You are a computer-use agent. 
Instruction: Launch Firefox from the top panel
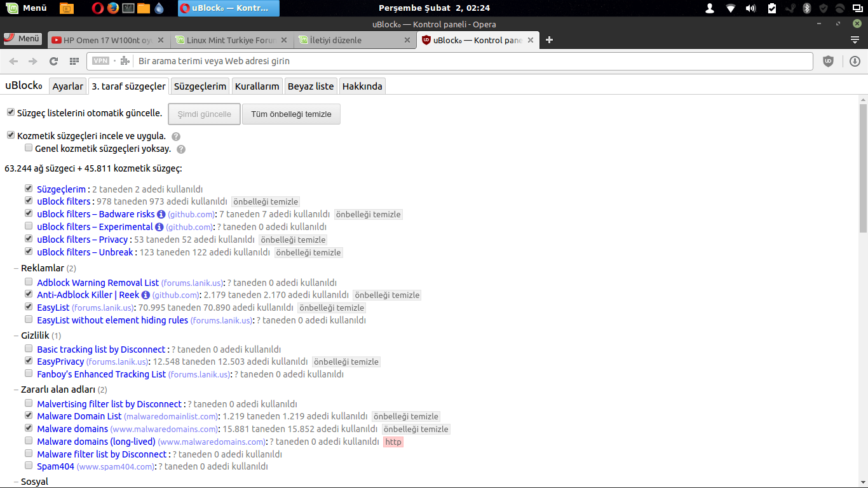pos(113,8)
